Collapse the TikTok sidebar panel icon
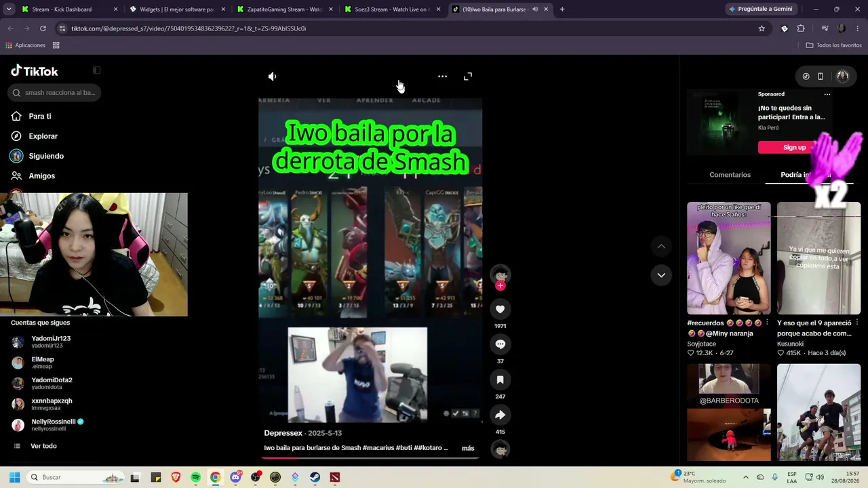Screen dimensions: 868x488 96,70
